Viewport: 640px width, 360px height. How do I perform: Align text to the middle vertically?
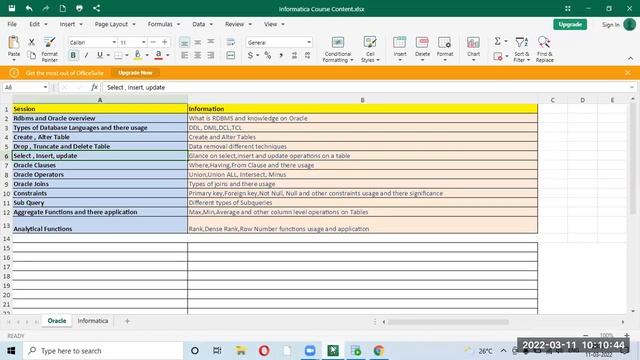(x=198, y=42)
